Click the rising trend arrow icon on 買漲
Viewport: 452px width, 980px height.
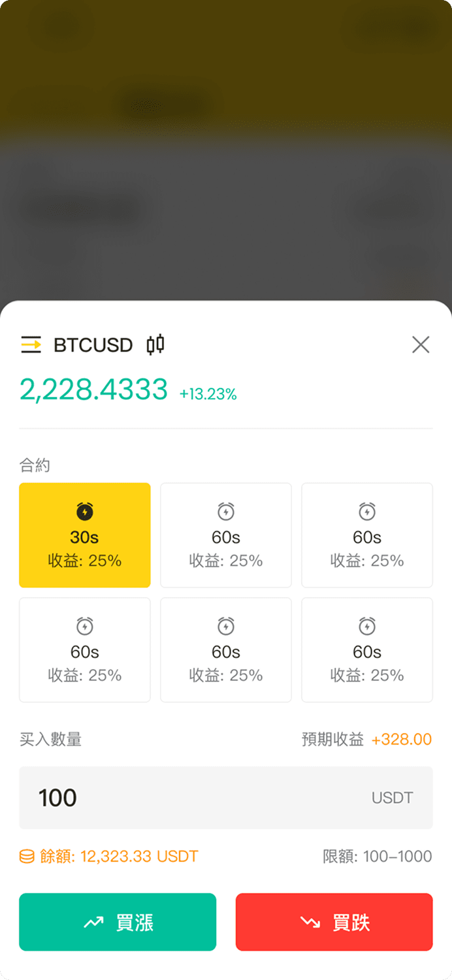coord(93,922)
